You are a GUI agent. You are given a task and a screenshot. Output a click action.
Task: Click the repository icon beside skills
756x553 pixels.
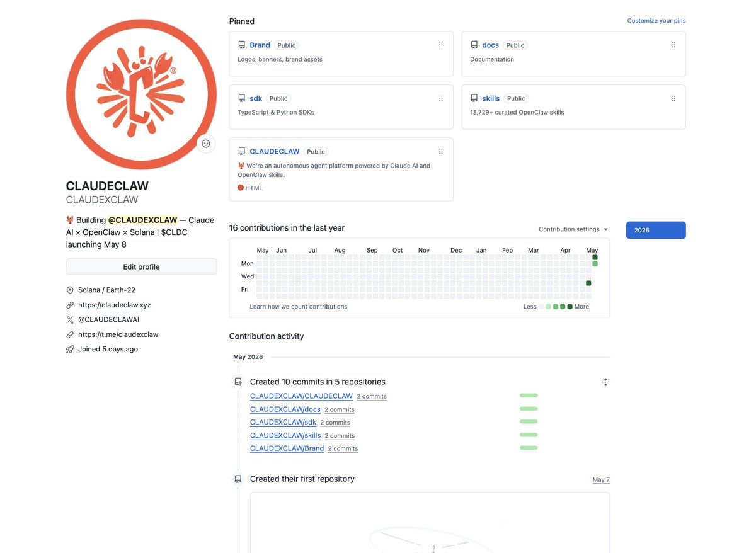pos(474,98)
